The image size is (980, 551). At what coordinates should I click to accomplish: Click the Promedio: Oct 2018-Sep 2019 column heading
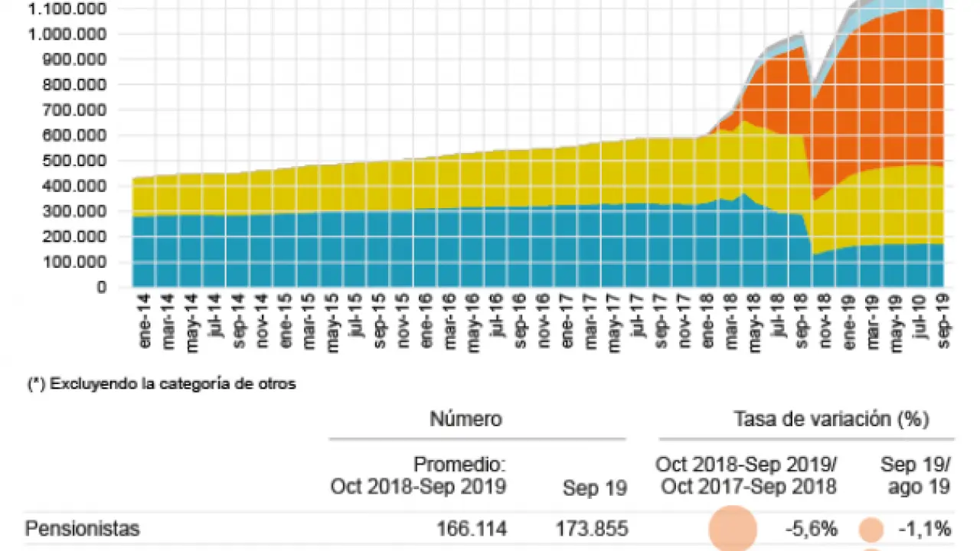(419, 475)
